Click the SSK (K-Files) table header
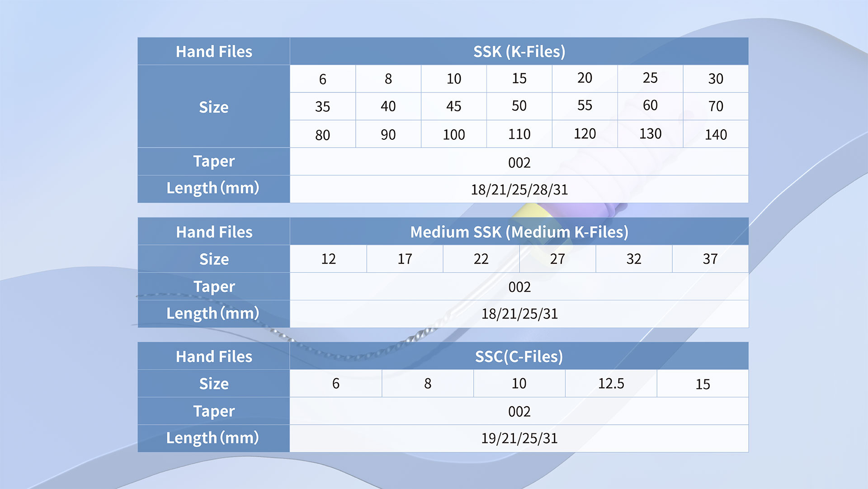Image resolution: width=868 pixels, height=489 pixels. 519,52
